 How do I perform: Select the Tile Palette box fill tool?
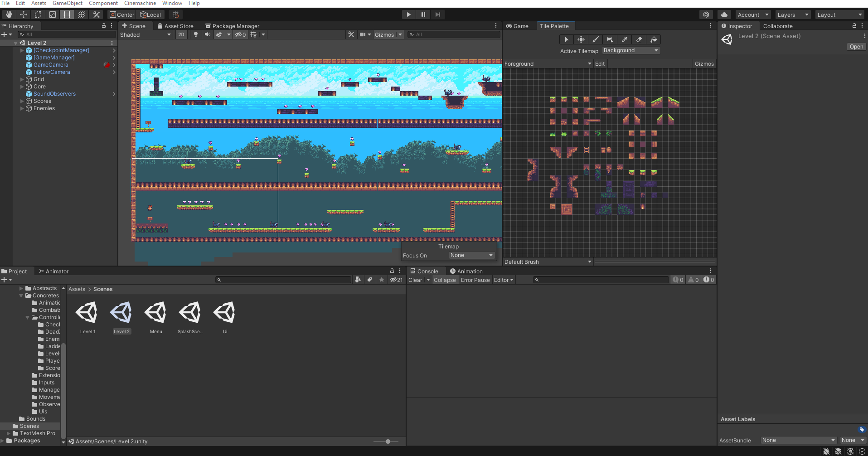tap(610, 39)
